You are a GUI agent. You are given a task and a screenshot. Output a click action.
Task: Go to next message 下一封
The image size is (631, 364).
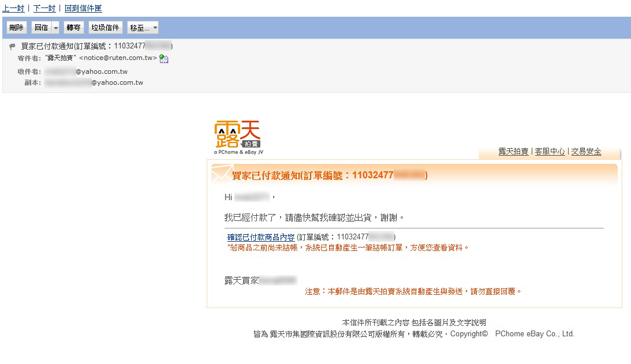44,8
